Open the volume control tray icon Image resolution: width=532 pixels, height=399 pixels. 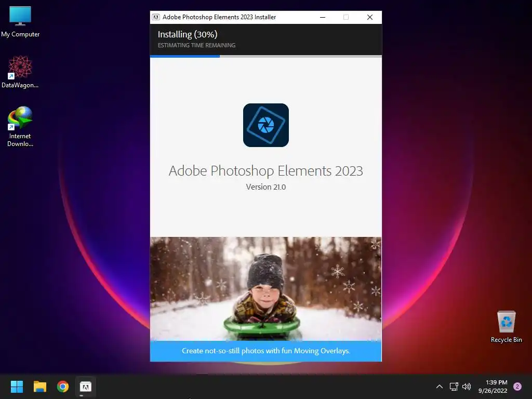click(467, 387)
